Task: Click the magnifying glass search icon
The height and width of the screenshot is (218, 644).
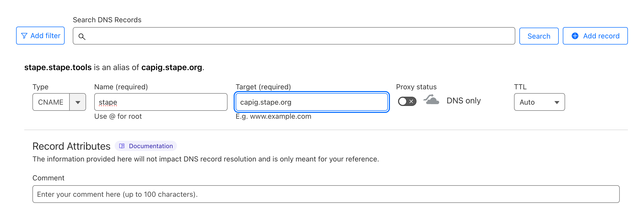Action: (82, 37)
